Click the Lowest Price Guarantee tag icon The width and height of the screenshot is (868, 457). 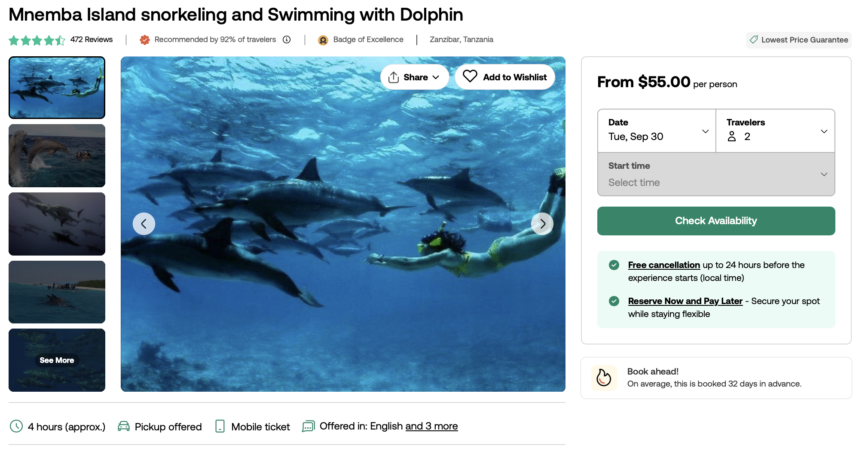[754, 40]
